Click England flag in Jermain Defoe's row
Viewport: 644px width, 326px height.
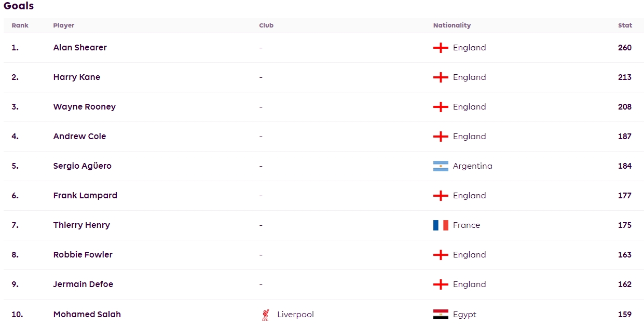click(x=441, y=284)
